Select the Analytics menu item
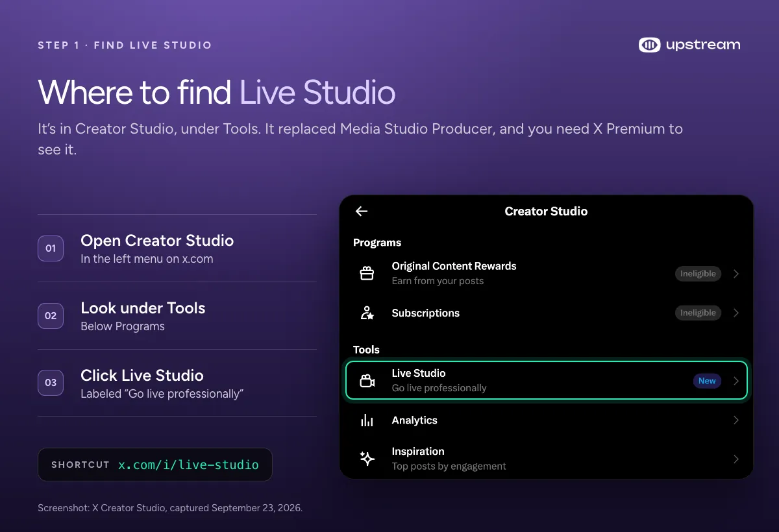This screenshot has height=532, width=779. click(414, 420)
